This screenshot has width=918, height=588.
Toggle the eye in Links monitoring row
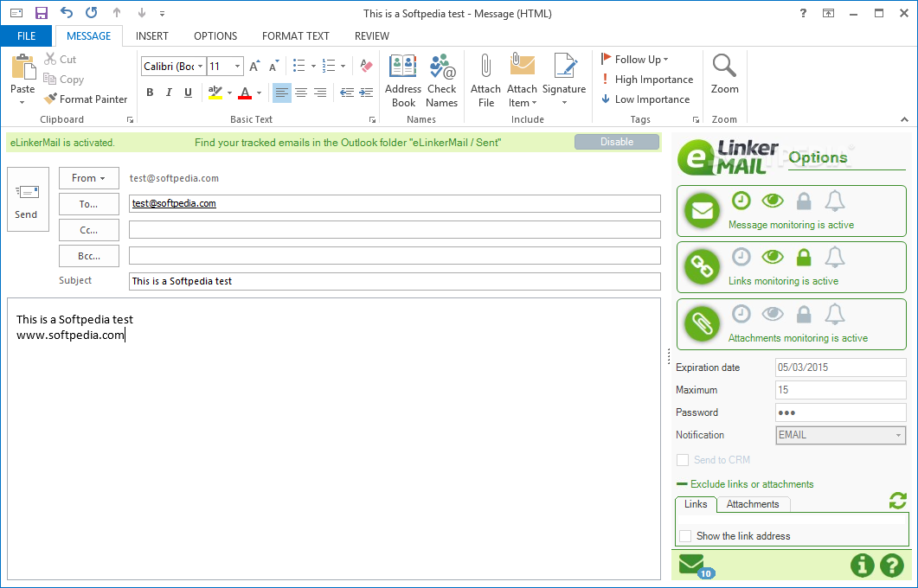[x=773, y=257]
